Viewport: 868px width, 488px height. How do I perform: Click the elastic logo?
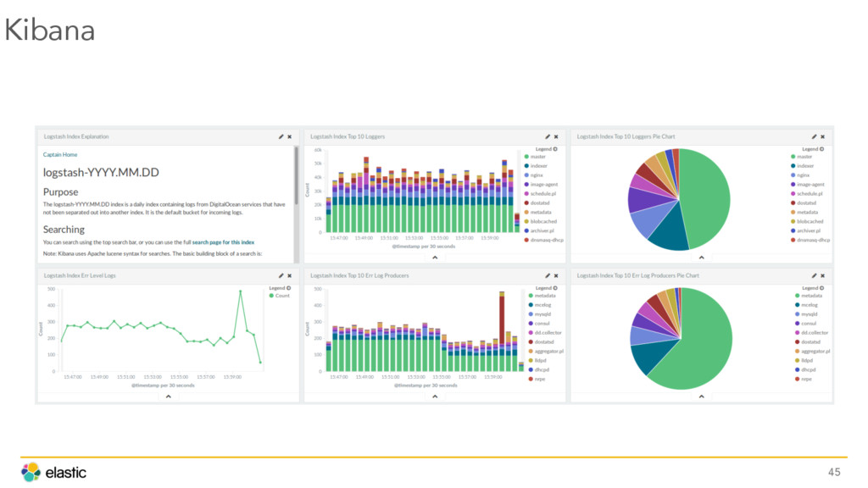(x=53, y=472)
